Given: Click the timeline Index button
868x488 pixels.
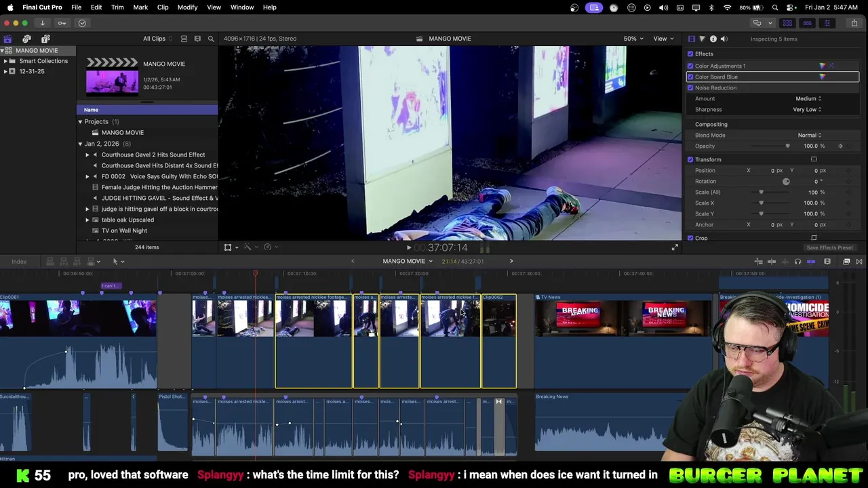Looking at the screenshot, I should pyautogui.click(x=19, y=262).
